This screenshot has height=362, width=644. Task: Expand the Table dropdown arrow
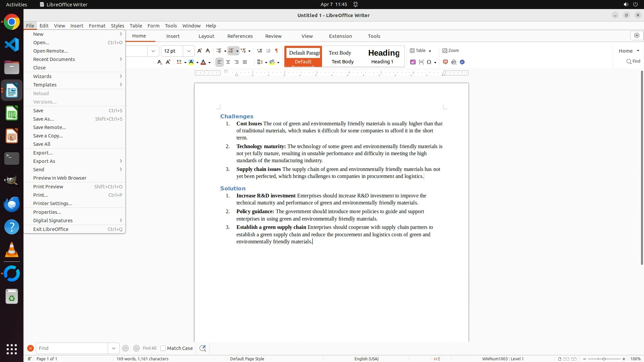click(x=430, y=51)
